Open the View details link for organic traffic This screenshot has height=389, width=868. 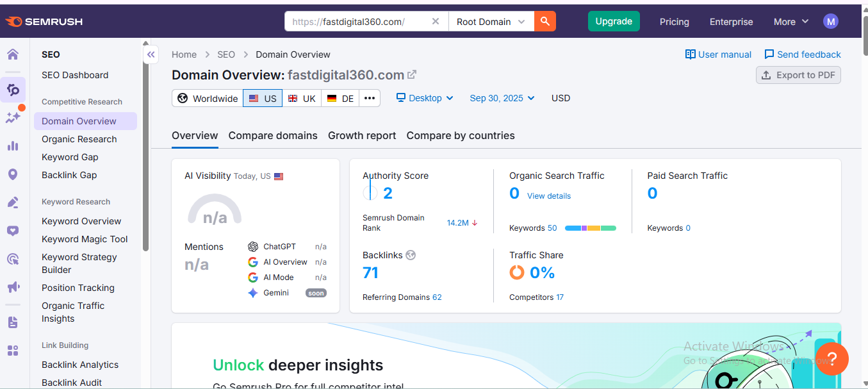tap(548, 195)
